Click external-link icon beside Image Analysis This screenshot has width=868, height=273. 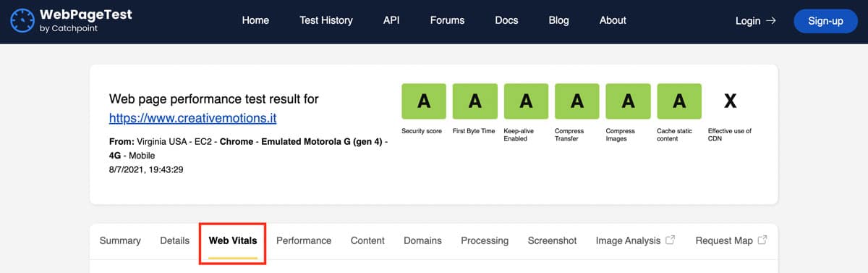pyautogui.click(x=670, y=240)
